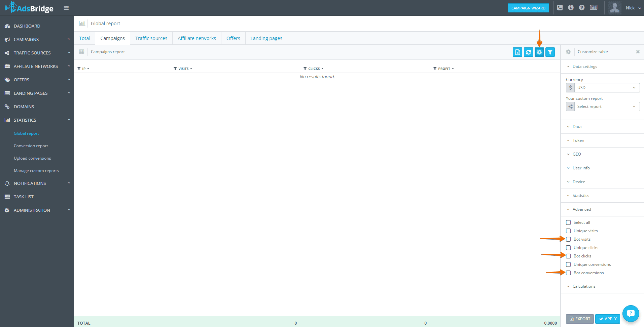Close the Customize table panel
The width and height of the screenshot is (644, 327).
click(638, 52)
